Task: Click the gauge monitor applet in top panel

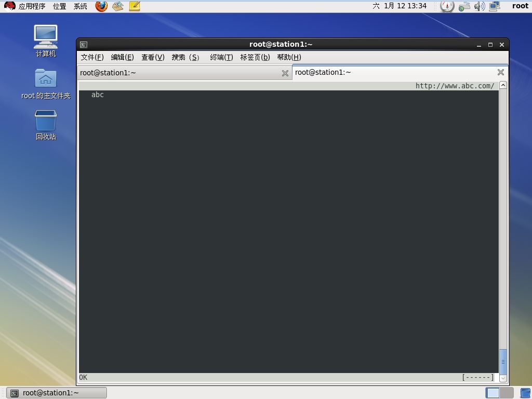Action: click(x=447, y=6)
